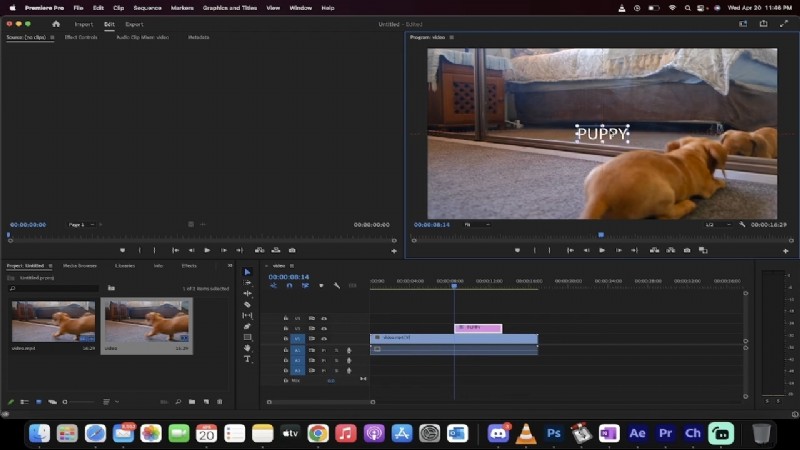This screenshot has height=450, width=800.
Task: Open the Sequence menu
Action: pos(147,8)
